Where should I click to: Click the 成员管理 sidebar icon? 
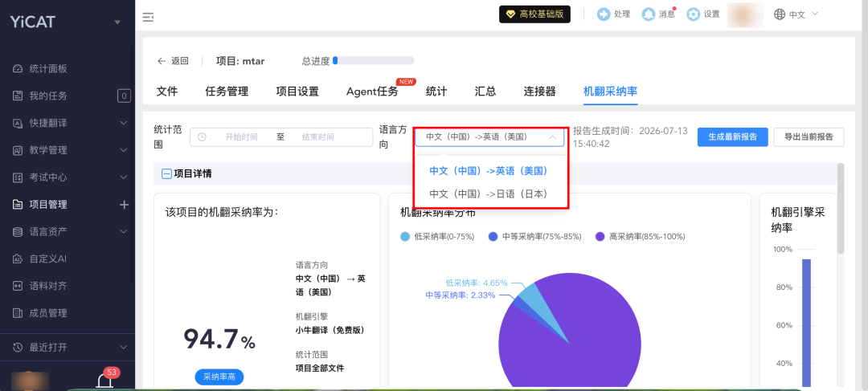(18, 313)
